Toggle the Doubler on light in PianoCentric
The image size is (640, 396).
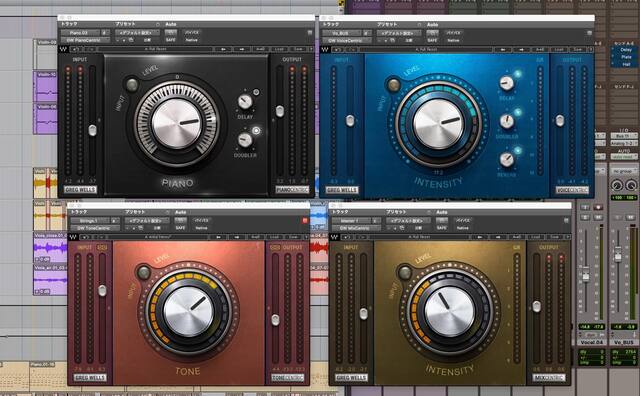click(x=256, y=131)
